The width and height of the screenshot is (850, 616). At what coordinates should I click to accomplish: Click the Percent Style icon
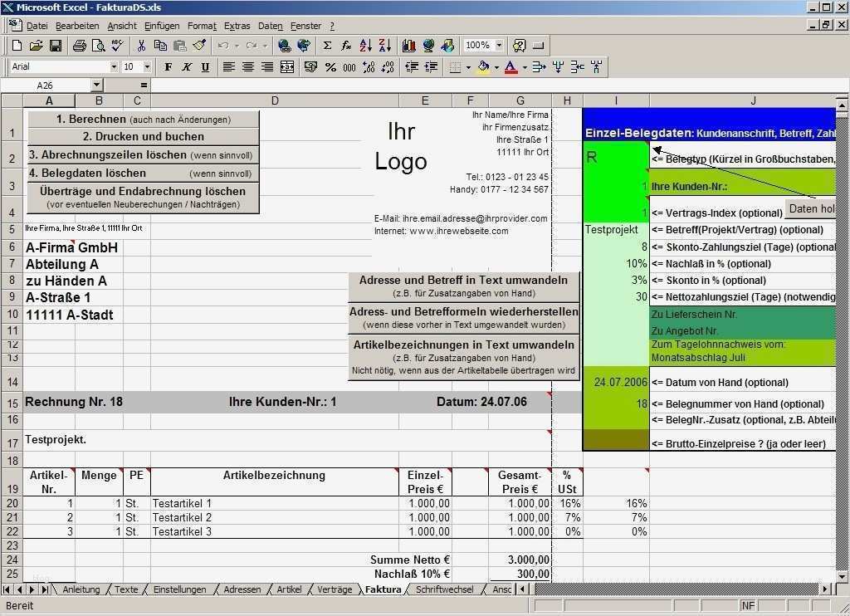tap(330, 67)
